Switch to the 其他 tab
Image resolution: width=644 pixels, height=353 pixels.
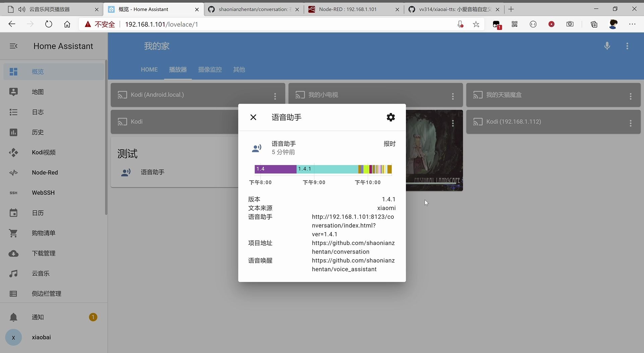(239, 69)
